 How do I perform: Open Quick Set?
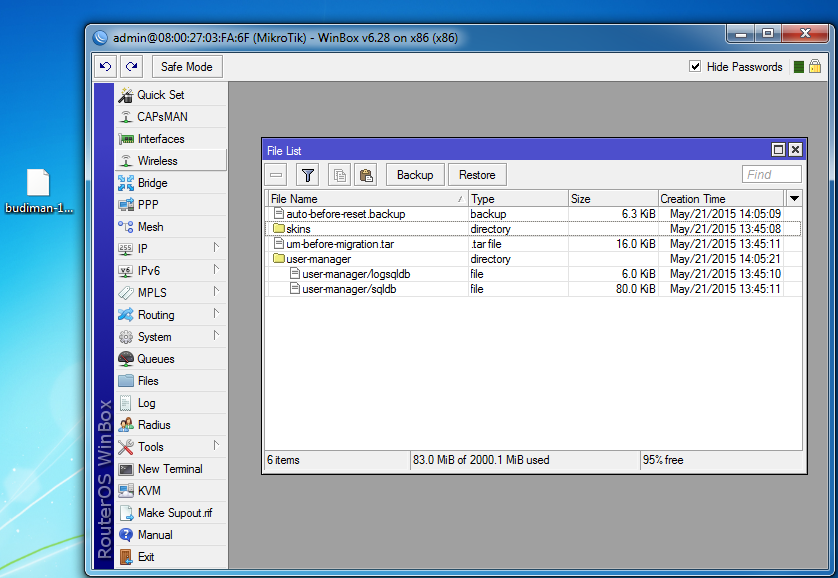click(171, 95)
